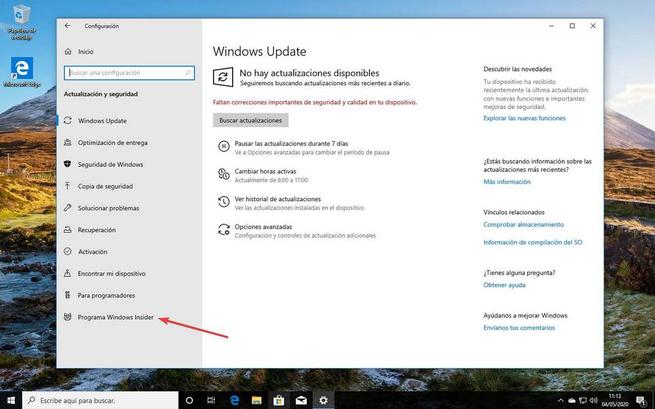Click the 'Más información' link
655x409 pixels.
[507, 182]
